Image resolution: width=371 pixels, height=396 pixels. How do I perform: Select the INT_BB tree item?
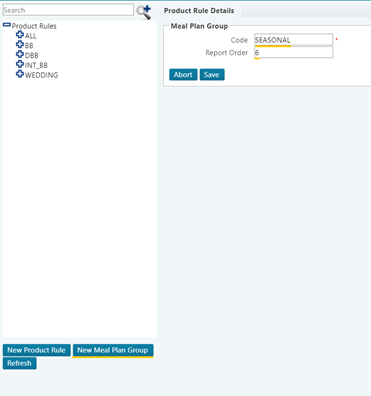pos(36,65)
